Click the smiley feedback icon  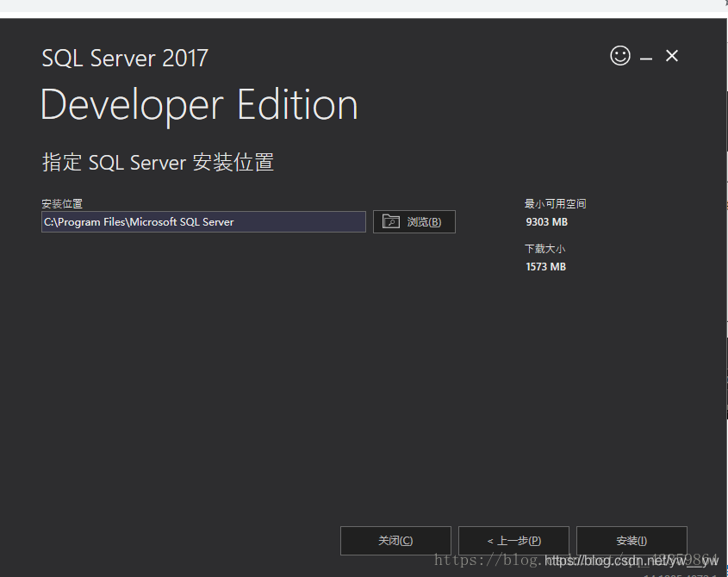point(619,56)
